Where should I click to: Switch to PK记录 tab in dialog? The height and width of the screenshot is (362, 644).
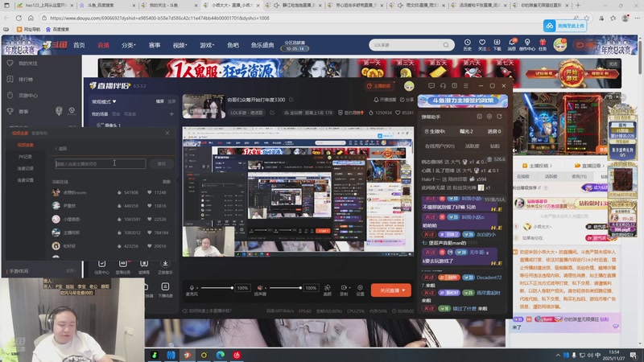click(x=26, y=157)
